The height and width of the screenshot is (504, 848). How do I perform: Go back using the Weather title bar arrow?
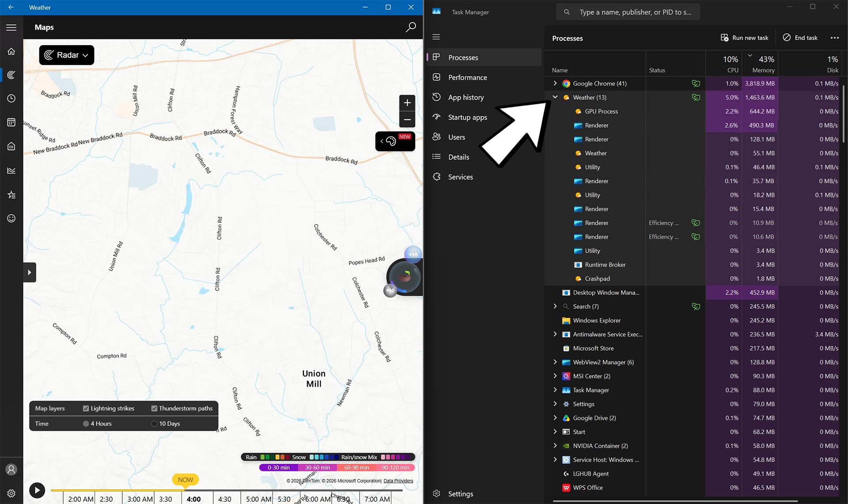pos(11,8)
